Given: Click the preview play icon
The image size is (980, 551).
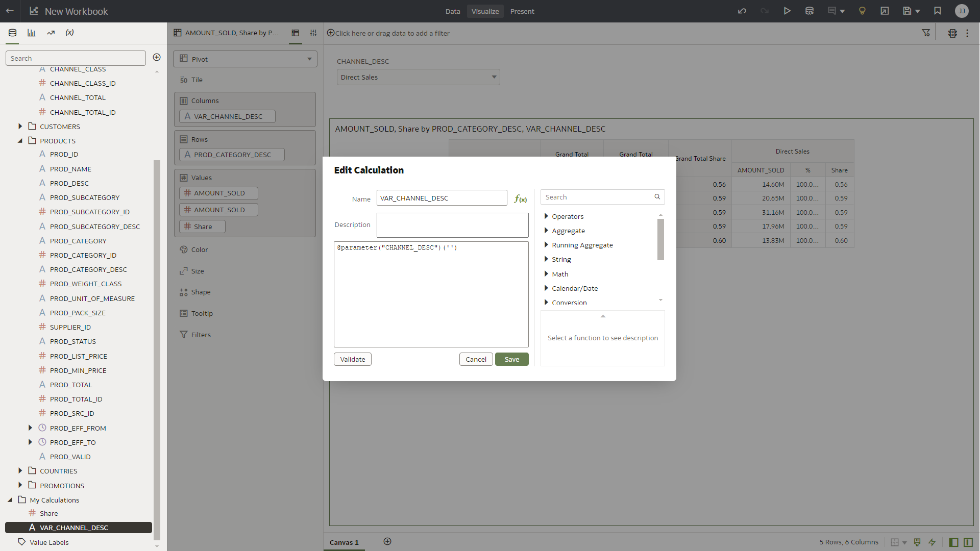Looking at the screenshot, I should click(x=787, y=11).
